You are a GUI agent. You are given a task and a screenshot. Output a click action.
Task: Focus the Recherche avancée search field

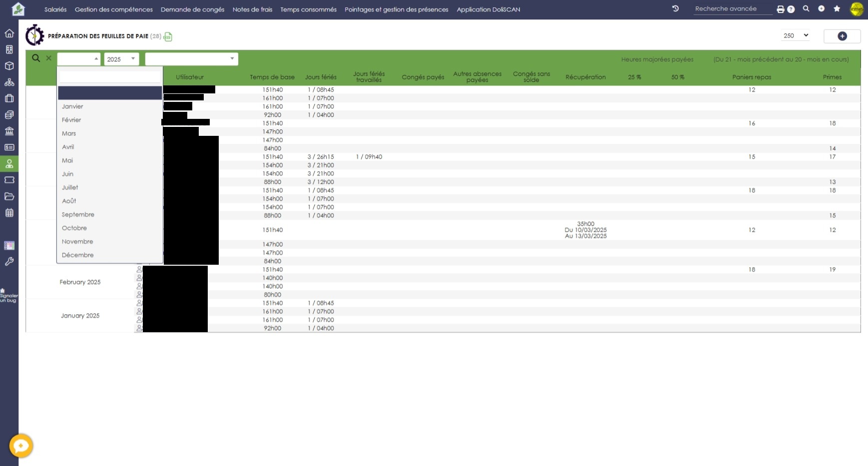click(x=733, y=9)
